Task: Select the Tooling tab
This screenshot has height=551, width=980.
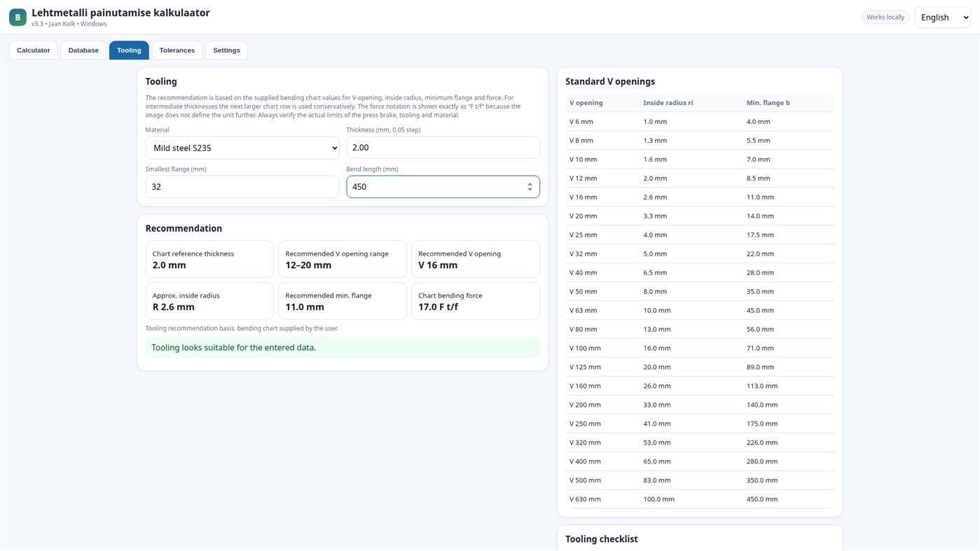Action: [x=129, y=50]
